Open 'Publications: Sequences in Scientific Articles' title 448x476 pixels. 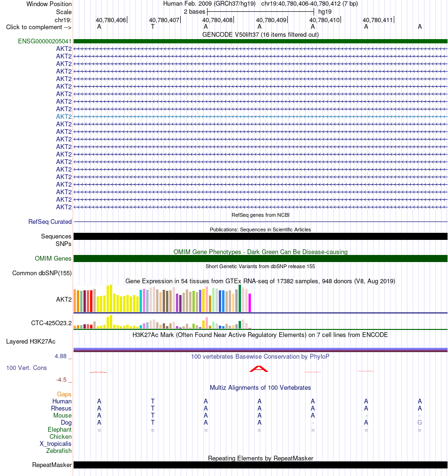click(260, 230)
